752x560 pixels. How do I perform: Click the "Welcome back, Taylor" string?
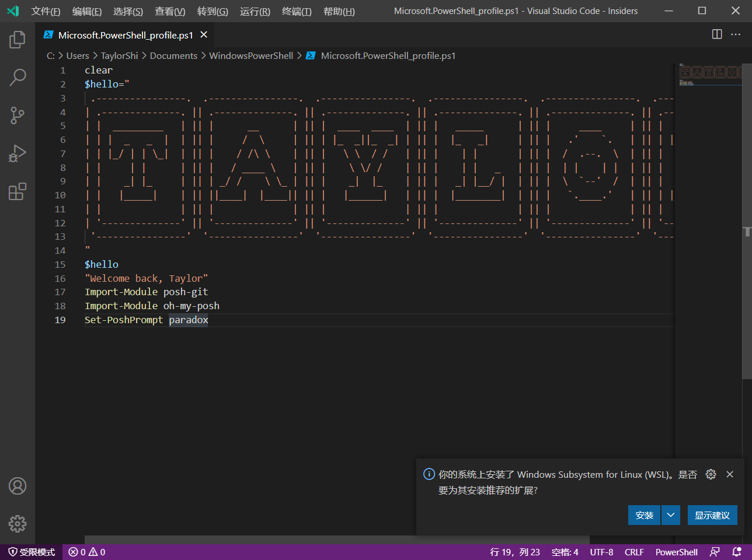coord(147,278)
